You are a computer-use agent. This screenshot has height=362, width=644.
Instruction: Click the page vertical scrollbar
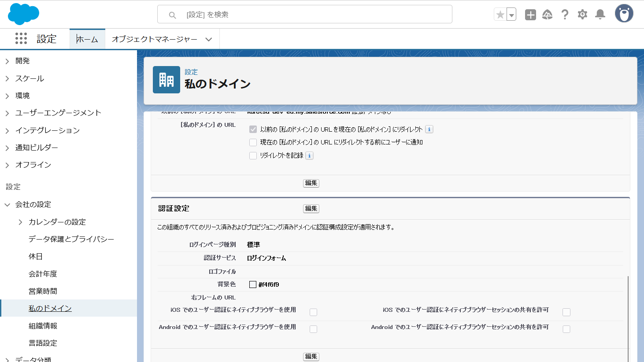(628, 319)
